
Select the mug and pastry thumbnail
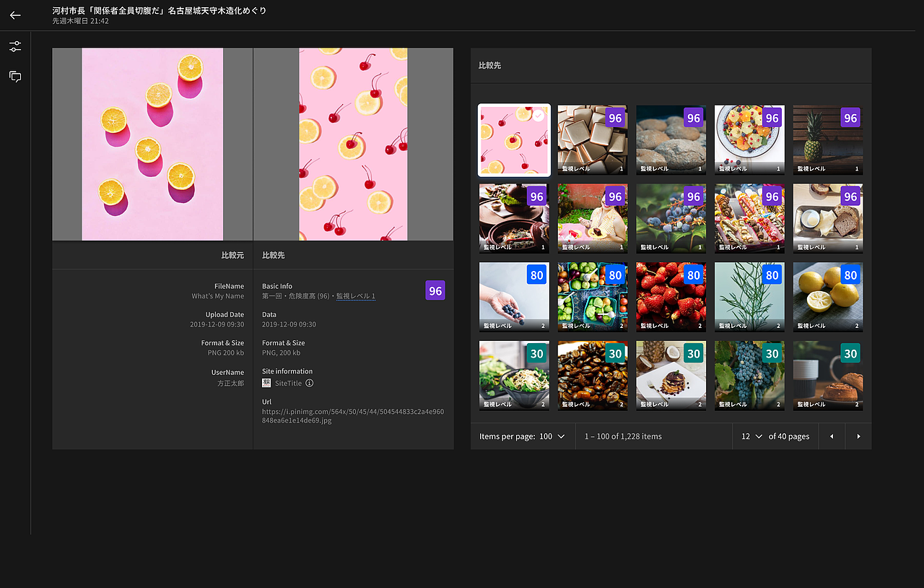(828, 376)
